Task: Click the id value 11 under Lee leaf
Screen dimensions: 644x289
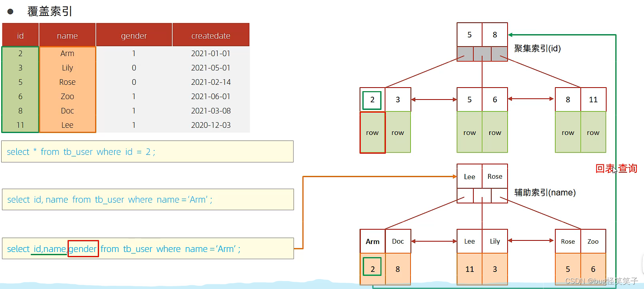Action: point(469,269)
